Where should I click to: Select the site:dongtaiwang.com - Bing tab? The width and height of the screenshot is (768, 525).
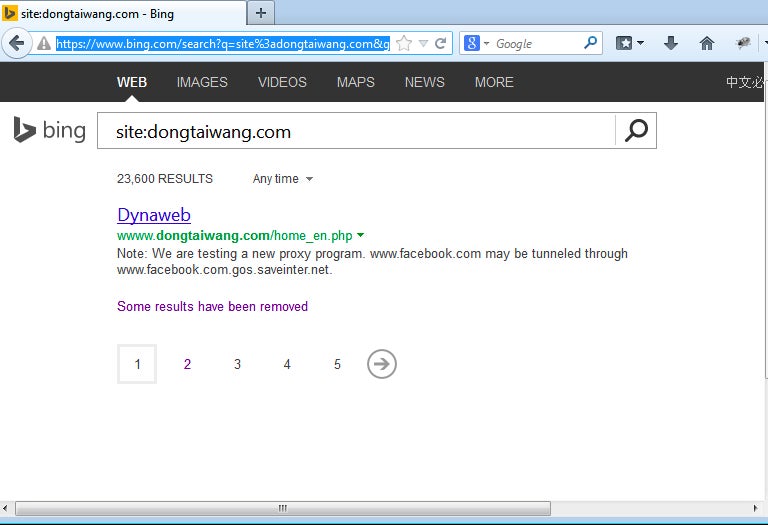[123, 13]
